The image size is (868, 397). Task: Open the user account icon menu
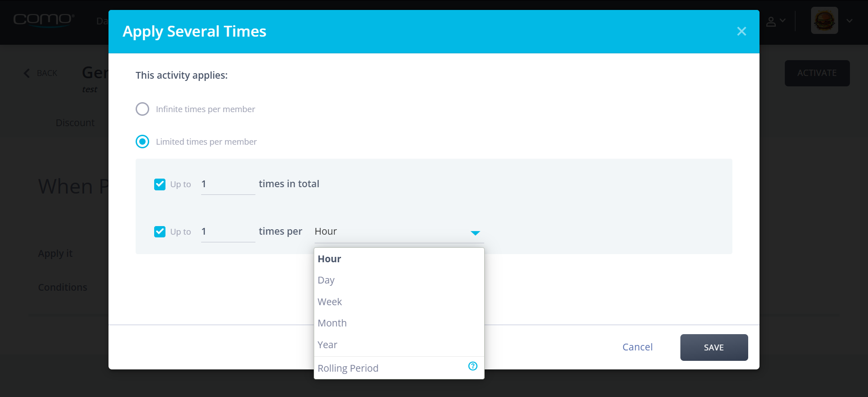click(775, 21)
